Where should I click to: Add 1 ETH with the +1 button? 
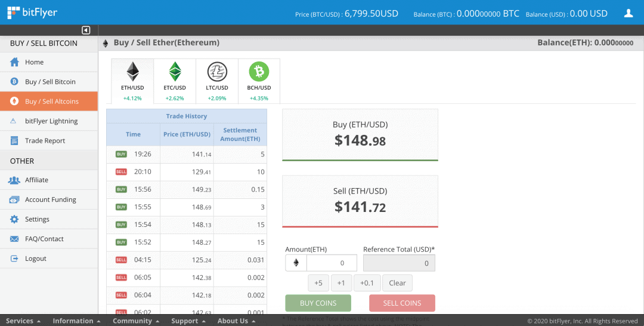(341, 283)
